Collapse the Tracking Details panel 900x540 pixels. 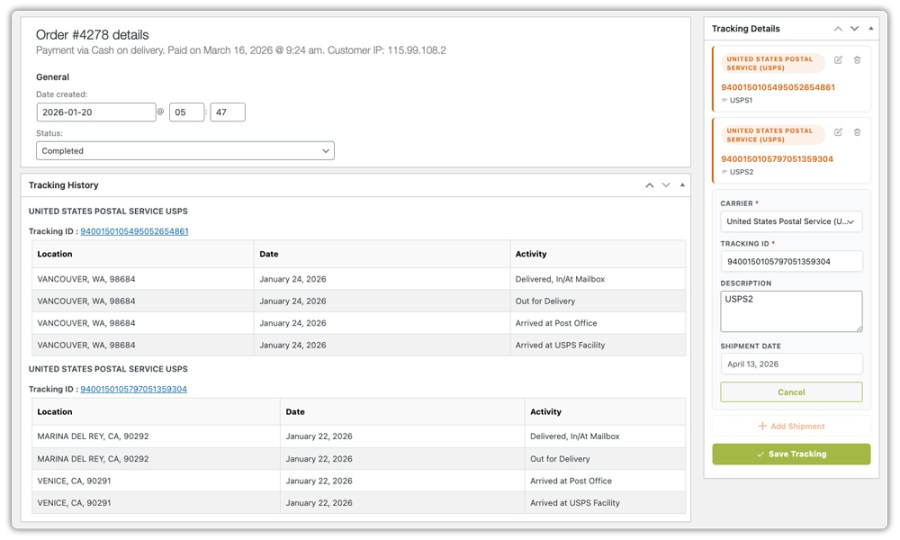(x=871, y=29)
